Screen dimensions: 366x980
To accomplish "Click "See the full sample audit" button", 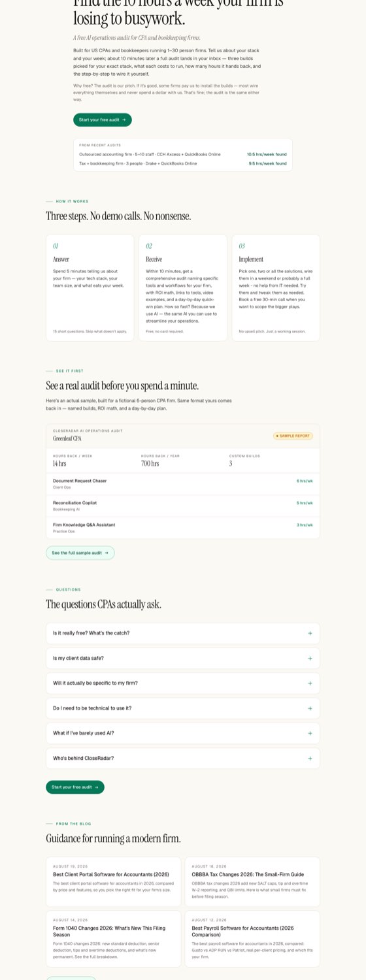I will click(x=80, y=553).
